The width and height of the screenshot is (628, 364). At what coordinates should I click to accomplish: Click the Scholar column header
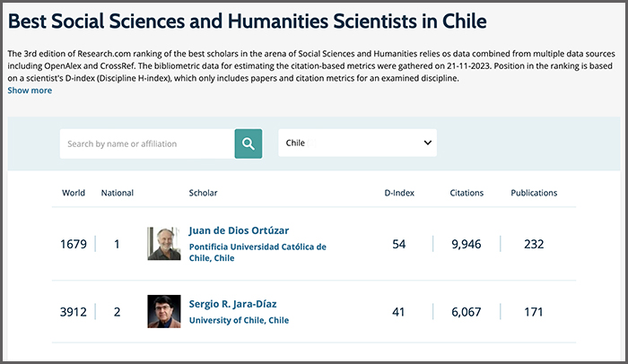pos(203,193)
